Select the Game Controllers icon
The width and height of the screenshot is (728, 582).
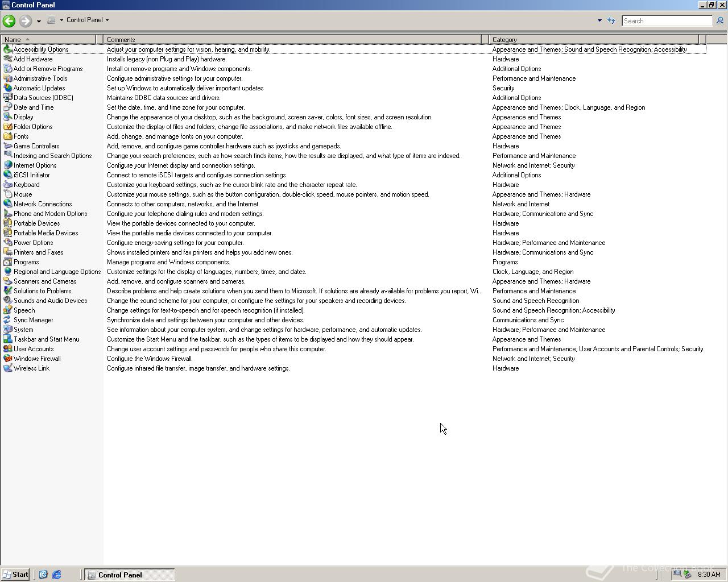[x=7, y=146]
